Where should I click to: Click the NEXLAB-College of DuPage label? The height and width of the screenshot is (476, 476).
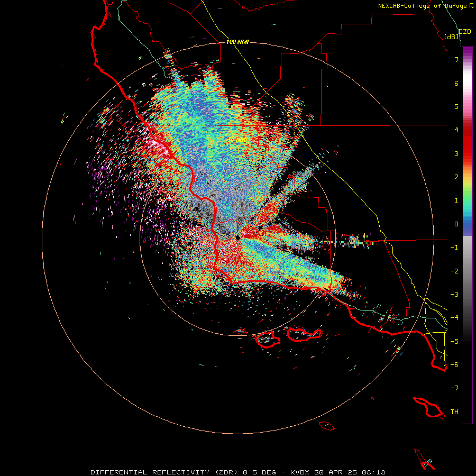(x=423, y=6)
